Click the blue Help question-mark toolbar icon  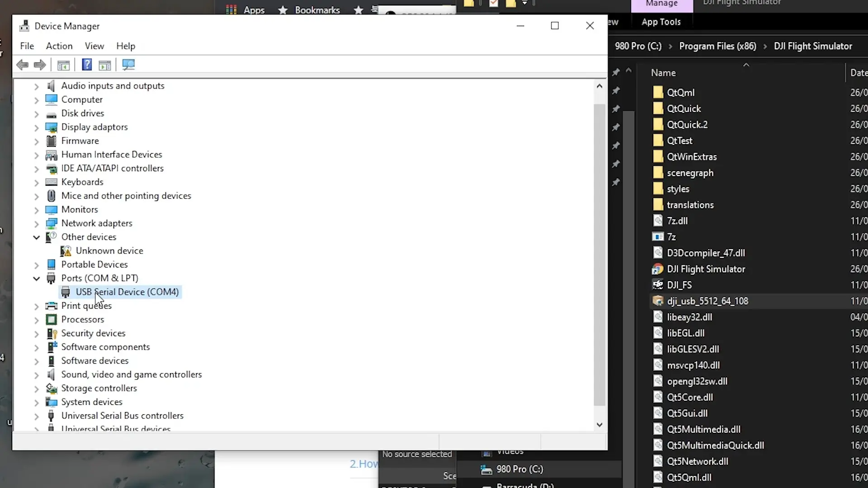click(86, 65)
